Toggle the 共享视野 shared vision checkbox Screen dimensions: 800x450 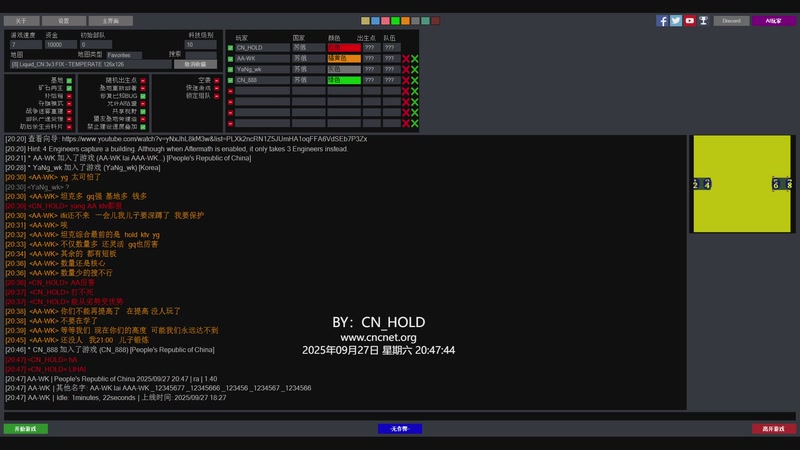click(143, 111)
